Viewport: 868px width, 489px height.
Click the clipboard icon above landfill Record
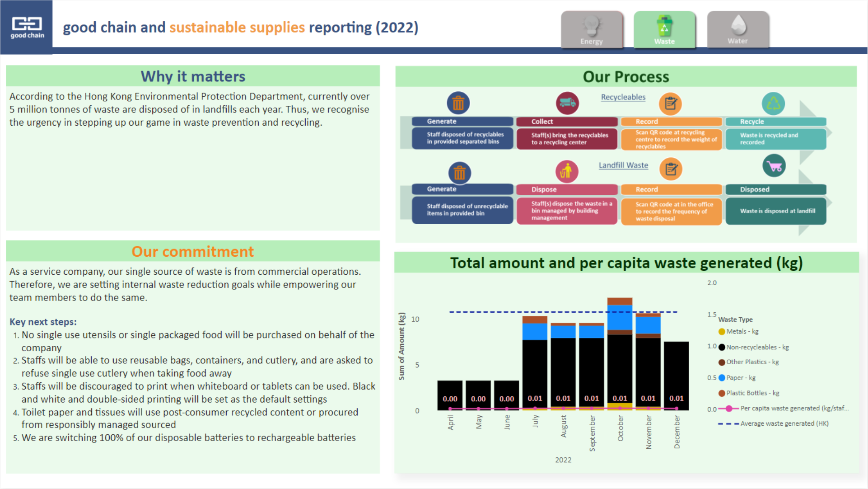pyautogui.click(x=671, y=169)
